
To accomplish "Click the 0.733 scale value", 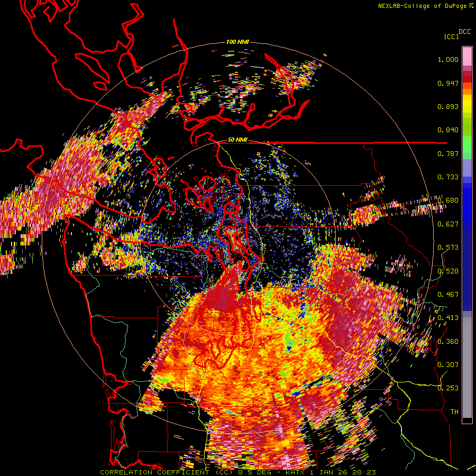I will 448,177.
